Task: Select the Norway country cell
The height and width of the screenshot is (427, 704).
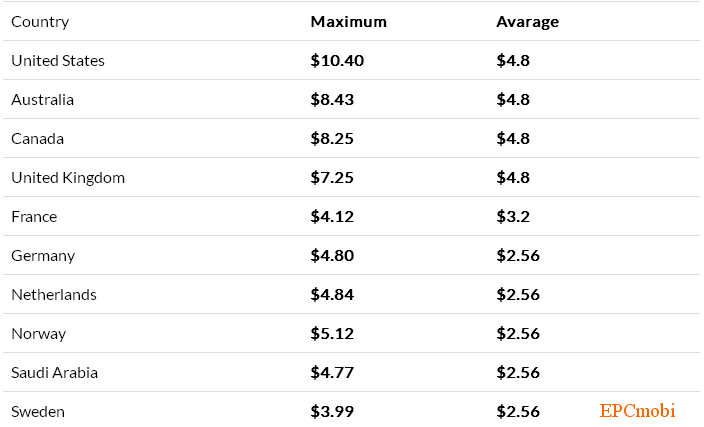Action: coord(39,334)
